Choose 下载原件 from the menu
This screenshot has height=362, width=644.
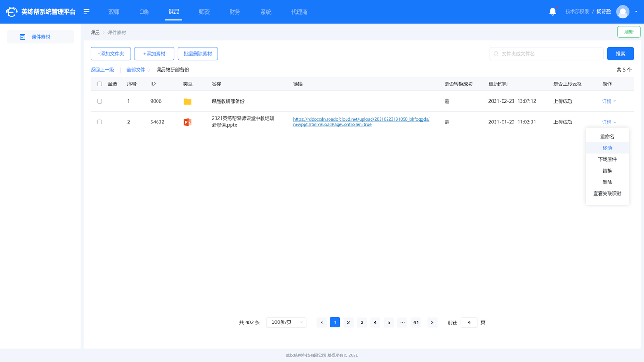607,159
